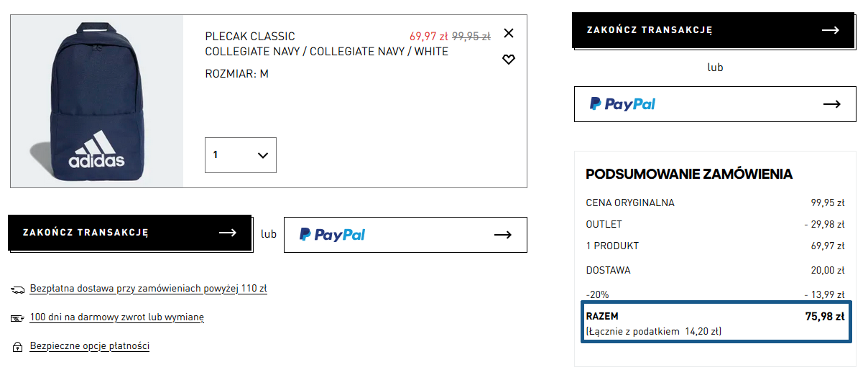This screenshot has height=372, width=868.
Task: Click PayPal logo in button below product
Action: (332, 234)
